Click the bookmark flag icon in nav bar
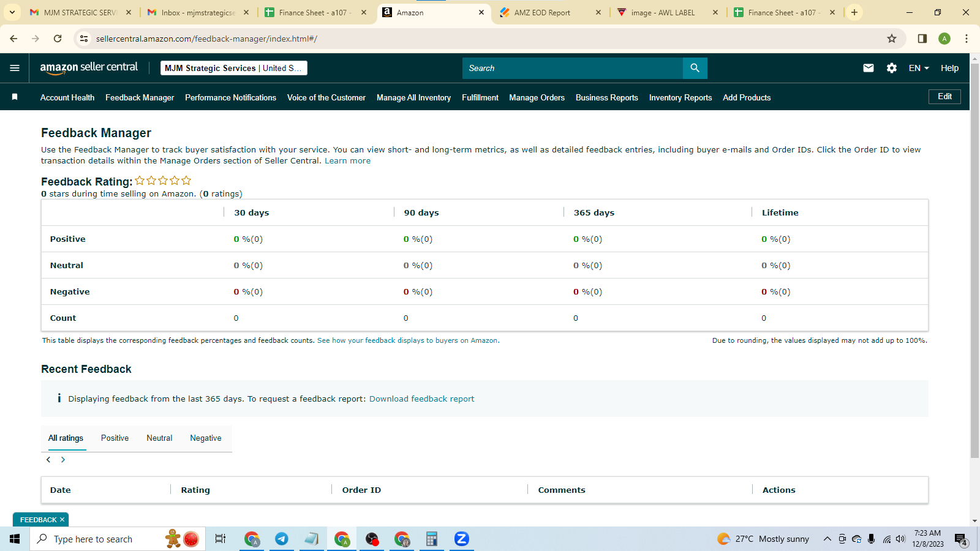 [x=15, y=97]
